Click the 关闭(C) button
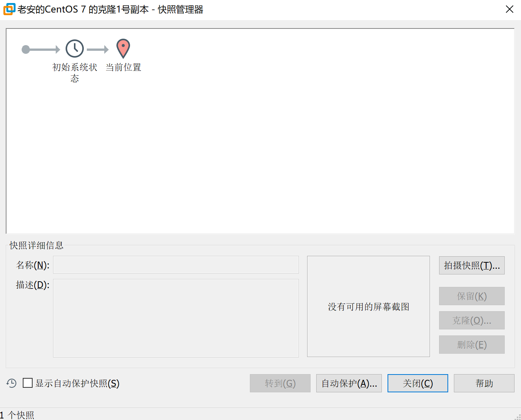Viewport: 521px width, 420px height. tap(418, 383)
